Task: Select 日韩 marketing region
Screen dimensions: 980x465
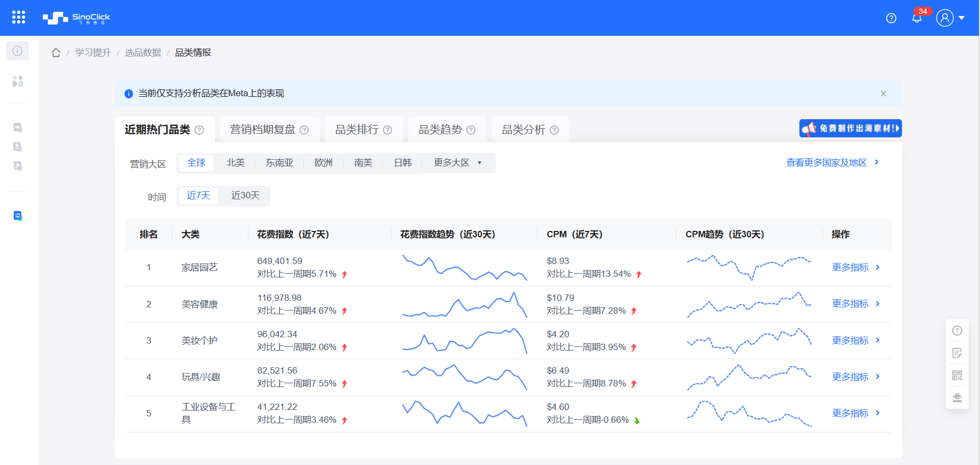Action: point(403,163)
